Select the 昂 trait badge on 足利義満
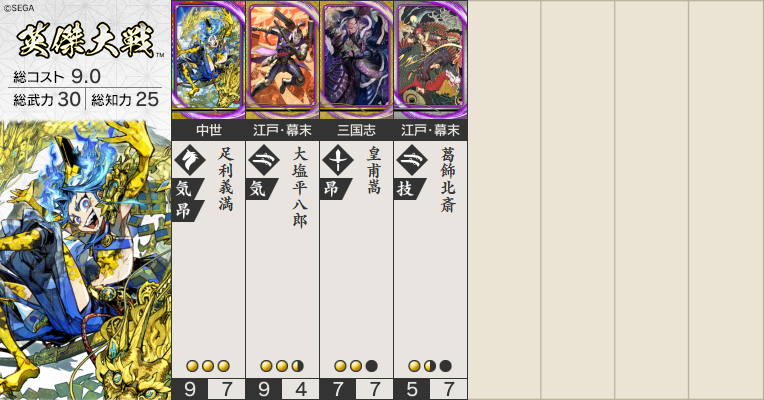The width and height of the screenshot is (764, 400). [x=187, y=210]
